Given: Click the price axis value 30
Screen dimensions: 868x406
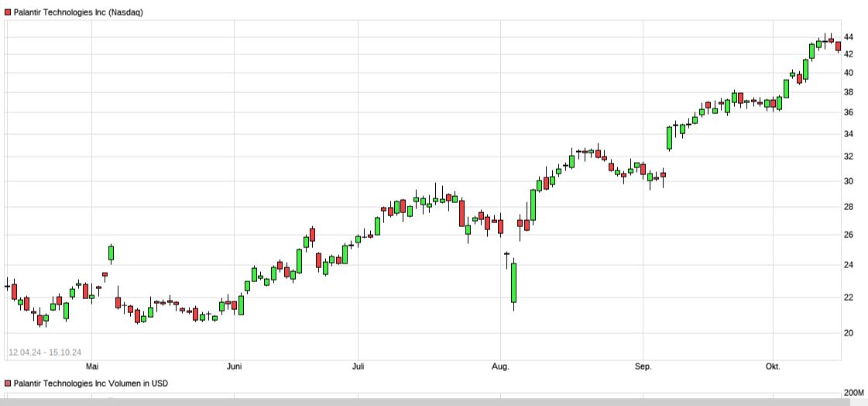Looking at the screenshot, I should point(848,181).
